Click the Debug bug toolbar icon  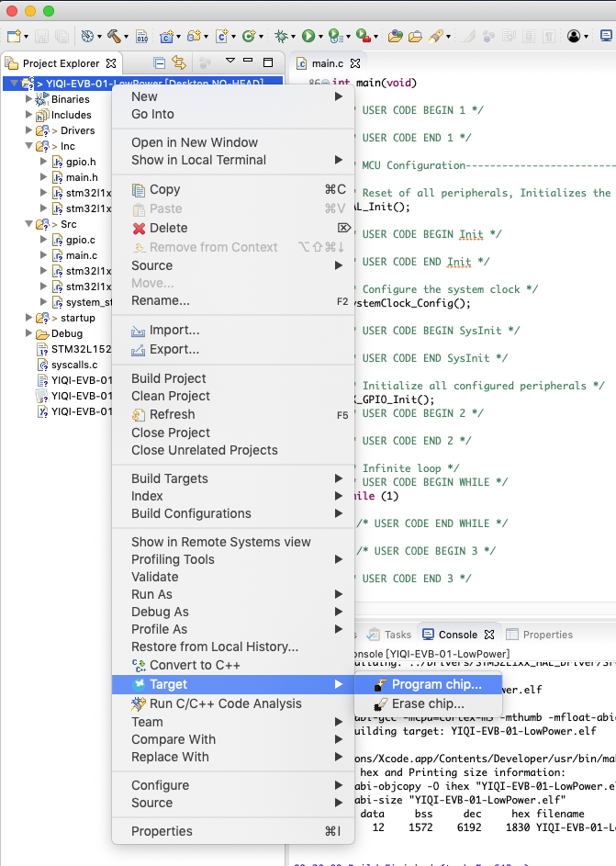pos(280,37)
